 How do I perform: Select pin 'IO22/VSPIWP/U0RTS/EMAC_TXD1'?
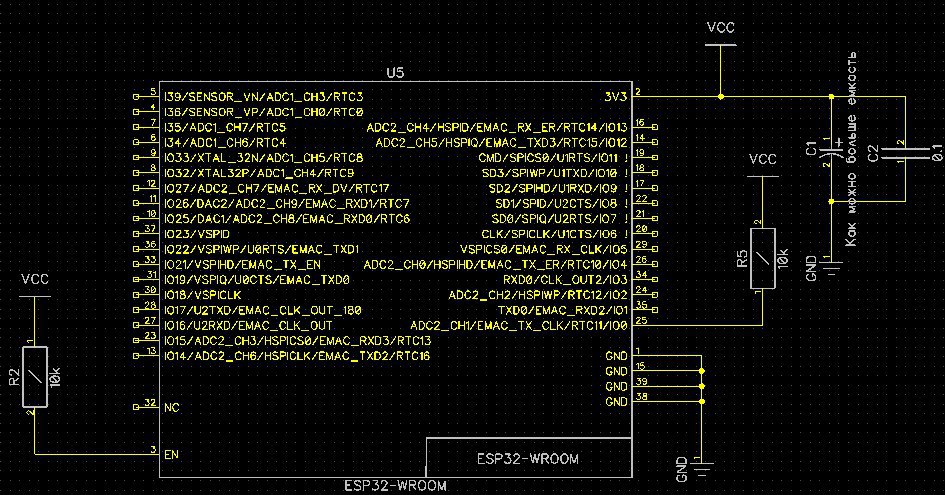point(262,250)
